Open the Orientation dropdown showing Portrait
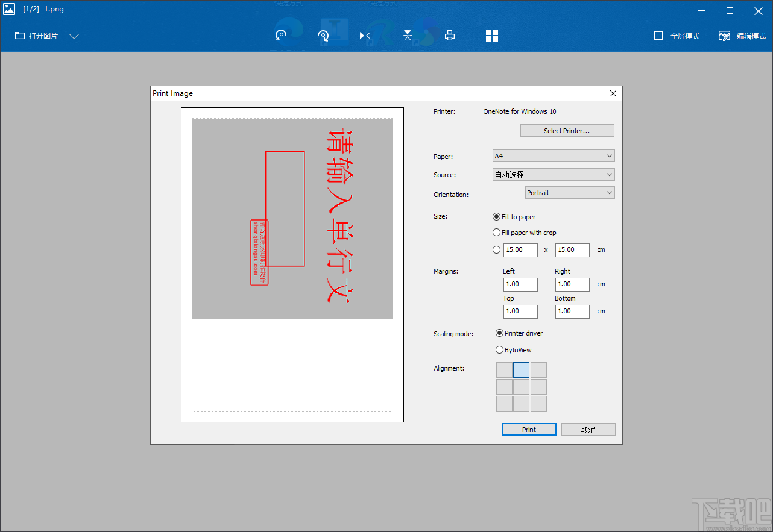The height and width of the screenshot is (532, 773). click(570, 193)
